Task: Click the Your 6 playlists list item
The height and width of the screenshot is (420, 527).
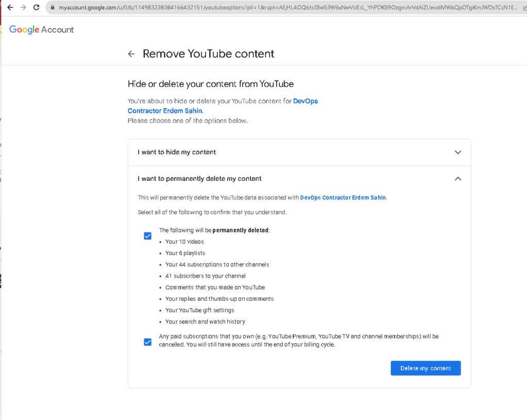Action: pos(185,253)
